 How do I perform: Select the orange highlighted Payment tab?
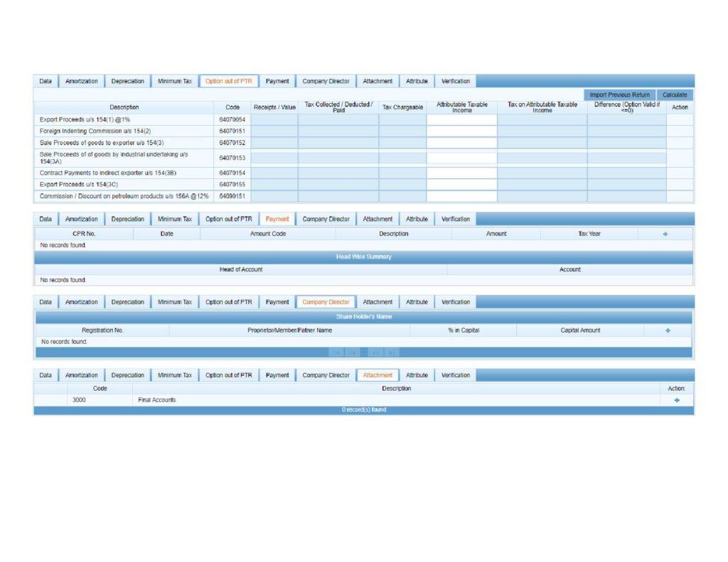coord(277,219)
